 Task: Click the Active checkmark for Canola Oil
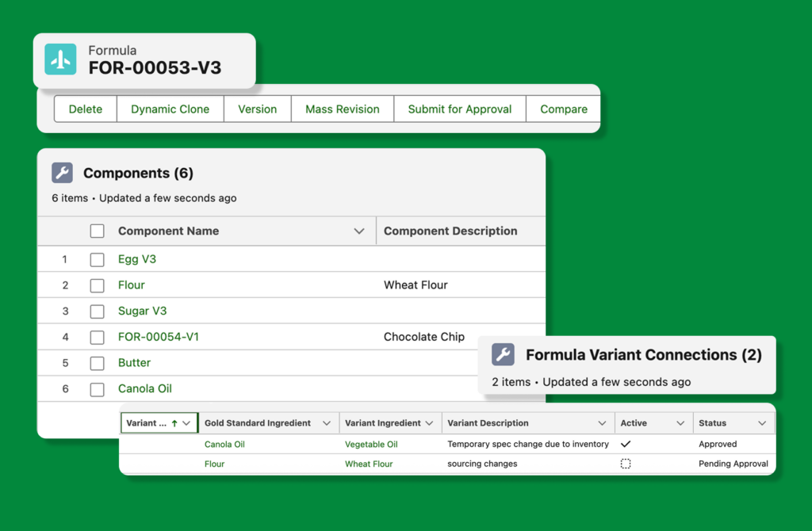click(x=626, y=444)
